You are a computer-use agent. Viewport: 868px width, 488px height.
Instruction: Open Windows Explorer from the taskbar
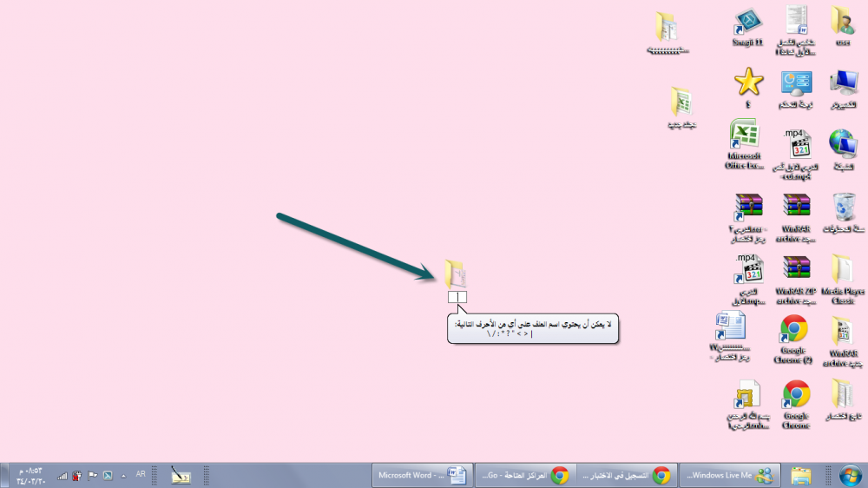click(x=801, y=475)
